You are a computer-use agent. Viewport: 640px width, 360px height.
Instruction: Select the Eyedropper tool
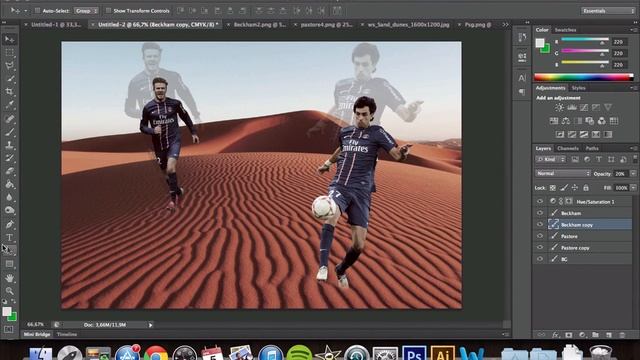[x=9, y=104]
